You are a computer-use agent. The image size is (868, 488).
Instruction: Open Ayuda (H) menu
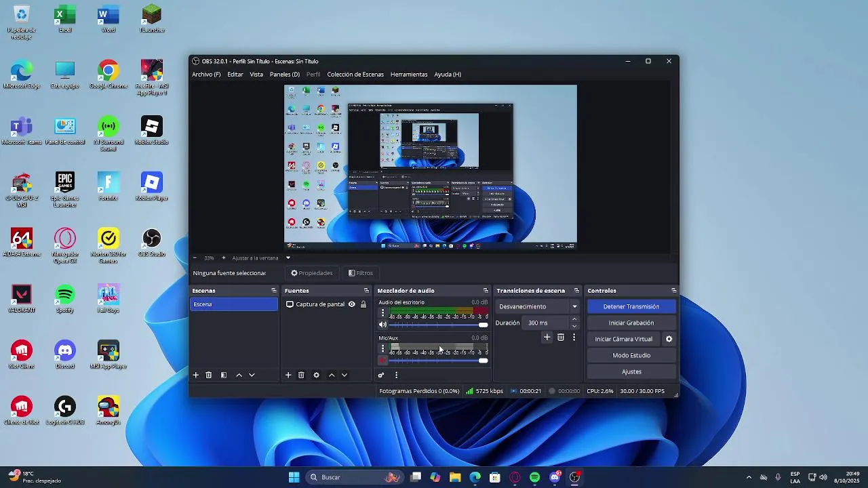click(448, 75)
